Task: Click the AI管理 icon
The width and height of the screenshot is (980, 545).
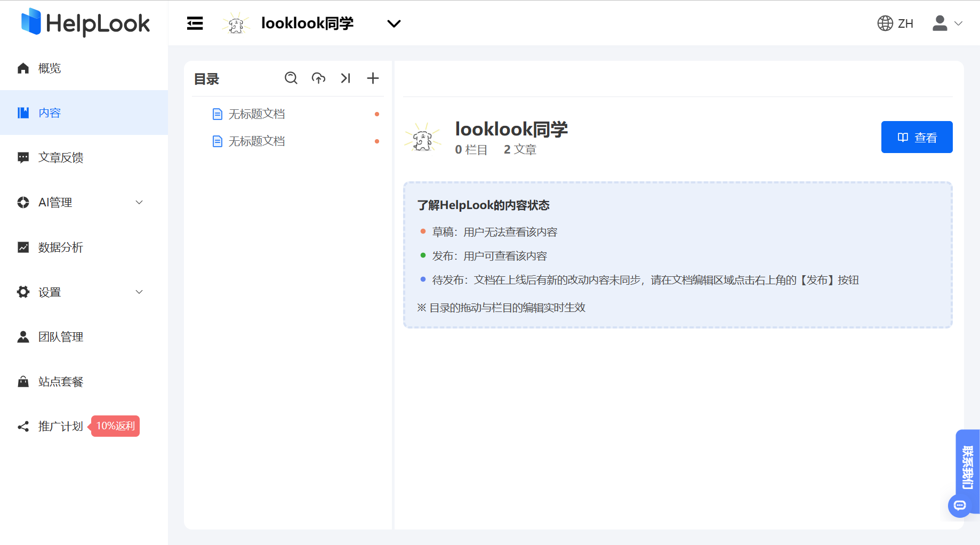Action: [x=23, y=202]
